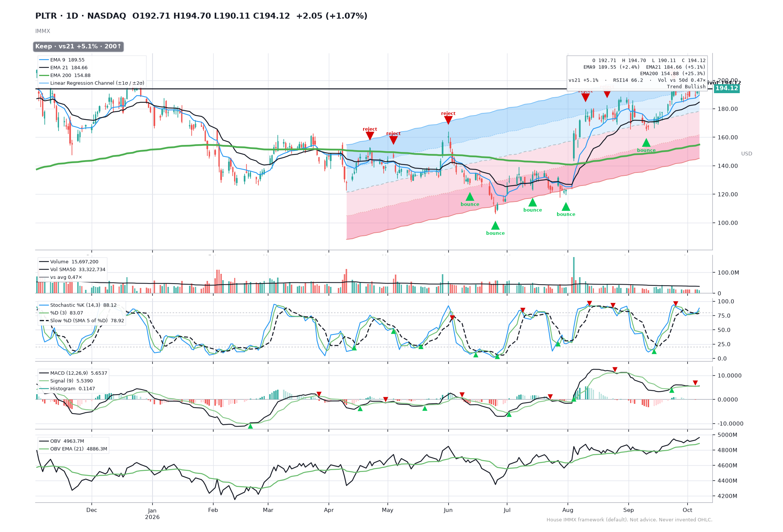Click the 'EMA200 154.88 (+25.3%)' info box line

tap(673, 74)
